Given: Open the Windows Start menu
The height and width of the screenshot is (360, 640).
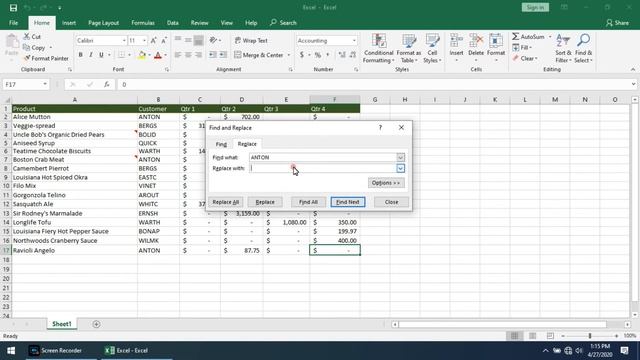Looking at the screenshot, I should [11, 351].
